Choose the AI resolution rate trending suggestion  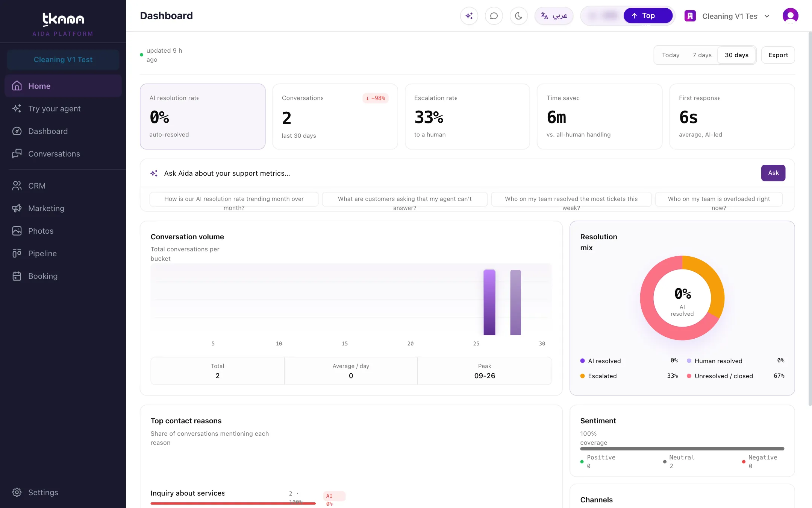234,199
